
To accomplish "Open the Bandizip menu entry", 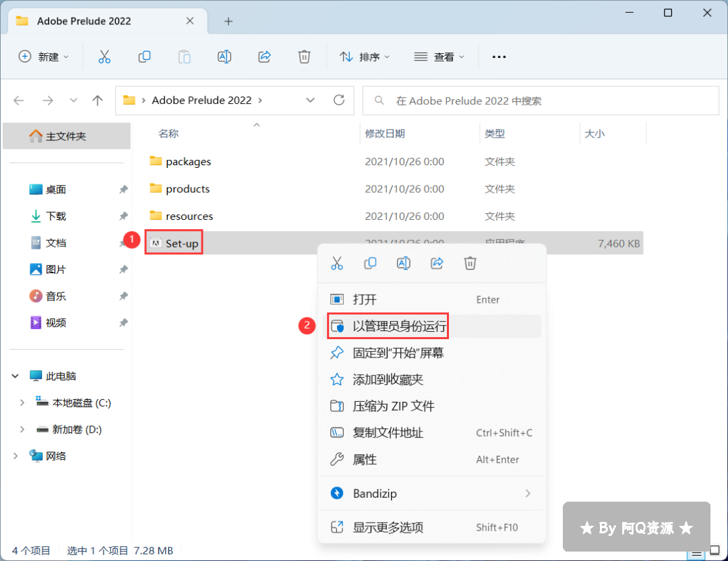I will coord(432,493).
